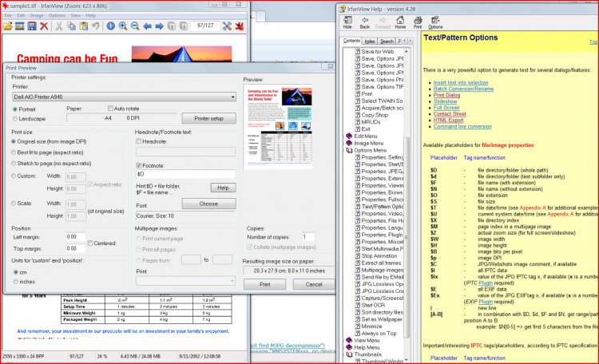Image resolution: width=599 pixels, height=364 pixels.
Task: Select Best fit to page option
Action: pos(14,152)
